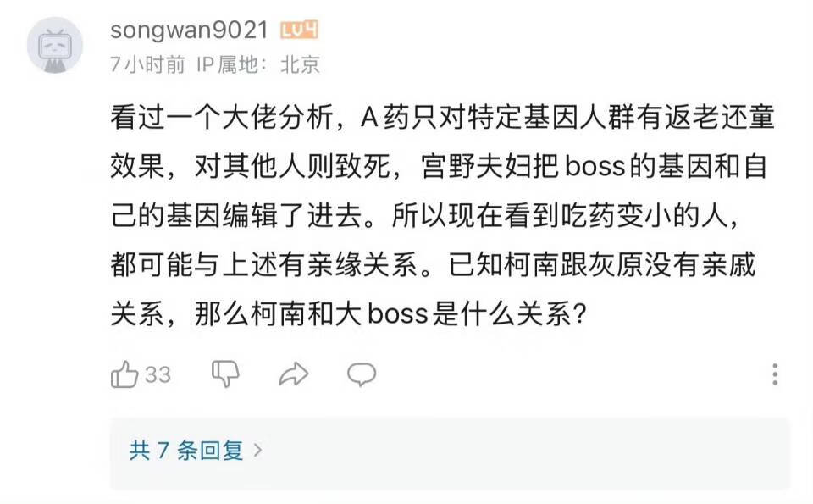Viewport: 813px width, 504px height.
Task: Click the LV4 level badge
Action: [299, 30]
